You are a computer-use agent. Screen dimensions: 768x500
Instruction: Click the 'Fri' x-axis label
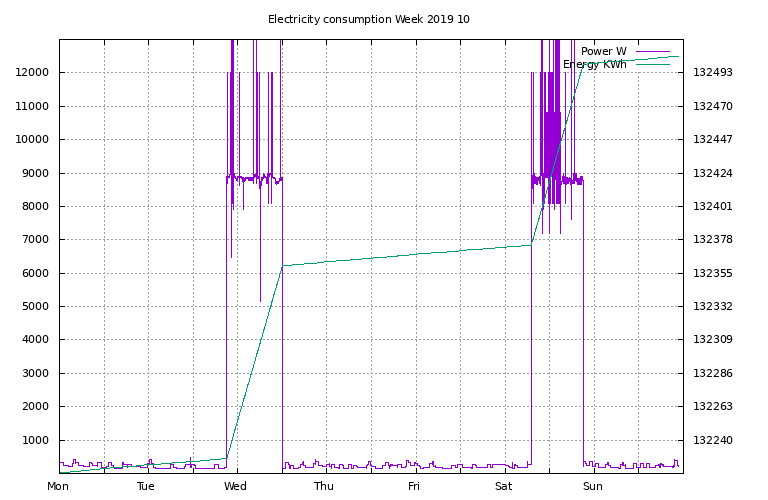click(414, 486)
